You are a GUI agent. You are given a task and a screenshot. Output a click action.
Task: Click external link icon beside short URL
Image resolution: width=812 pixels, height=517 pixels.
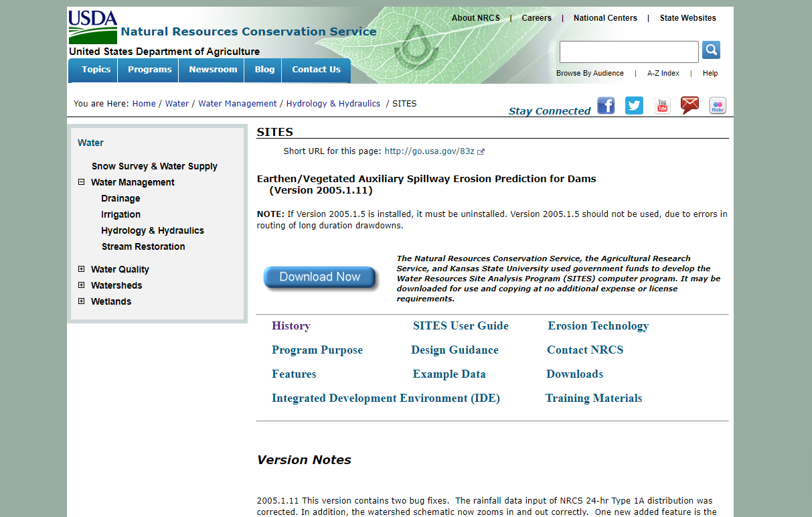pyautogui.click(x=481, y=152)
